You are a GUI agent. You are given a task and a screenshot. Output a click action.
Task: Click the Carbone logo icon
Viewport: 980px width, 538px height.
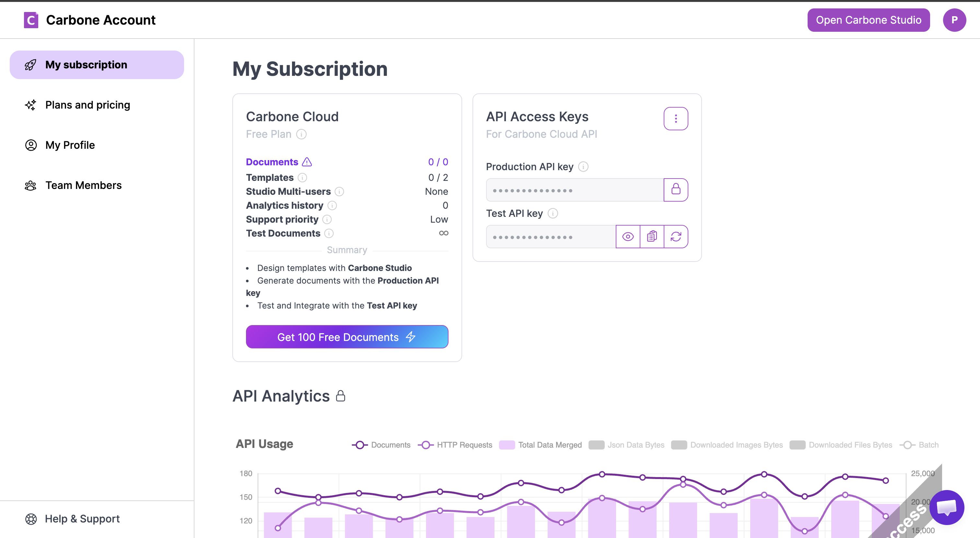pyautogui.click(x=31, y=20)
